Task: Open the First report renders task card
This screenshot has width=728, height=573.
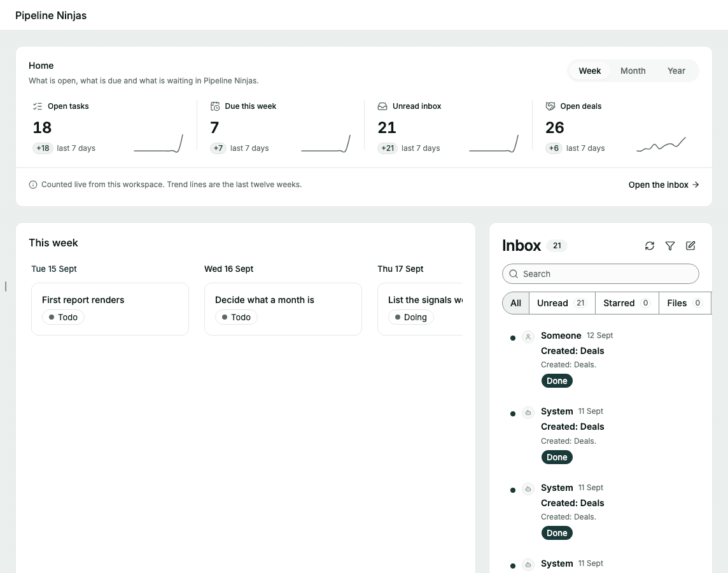Action: pos(110,309)
